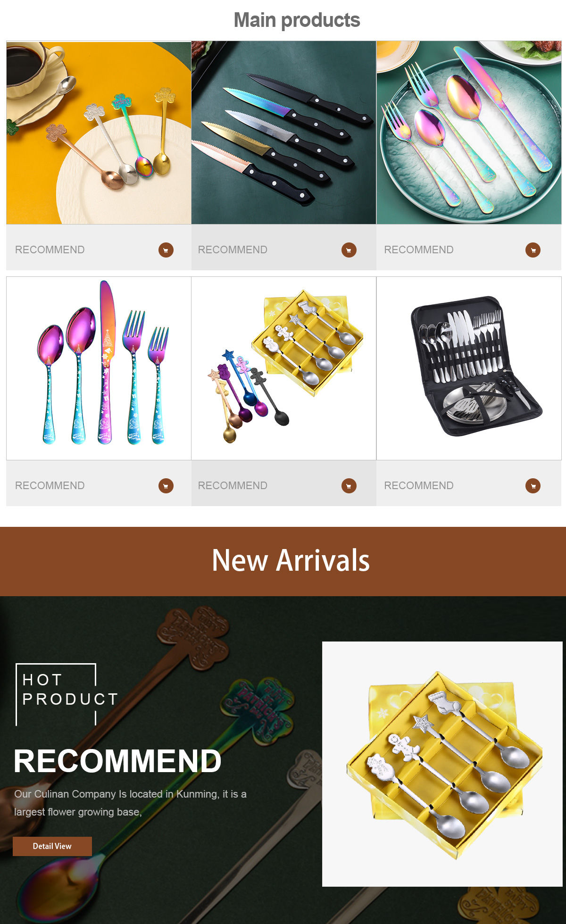The height and width of the screenshot is (924, 566).
Task: Click the New Arrivals banner heading
Action: [x=291, y=560]
